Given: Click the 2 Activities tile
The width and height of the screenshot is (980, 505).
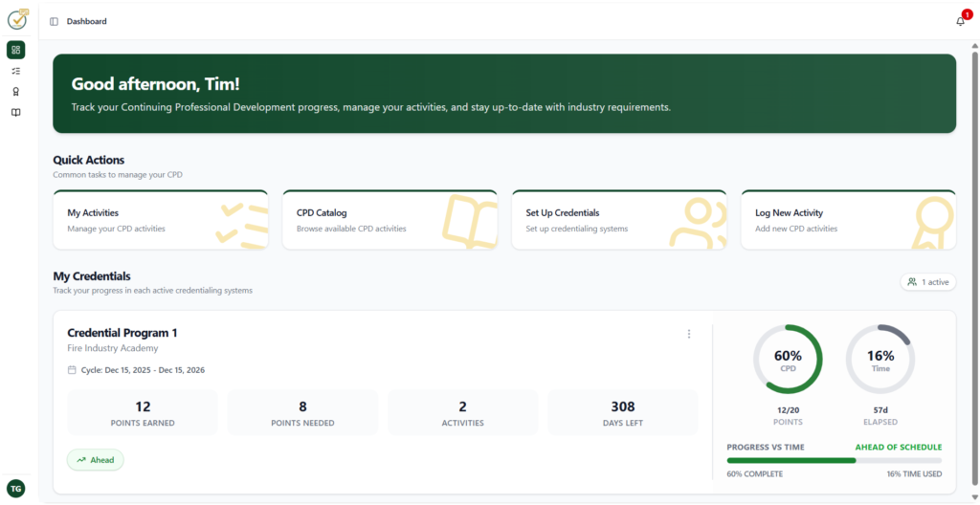Looking at the screenshot, I should [462, 412].
